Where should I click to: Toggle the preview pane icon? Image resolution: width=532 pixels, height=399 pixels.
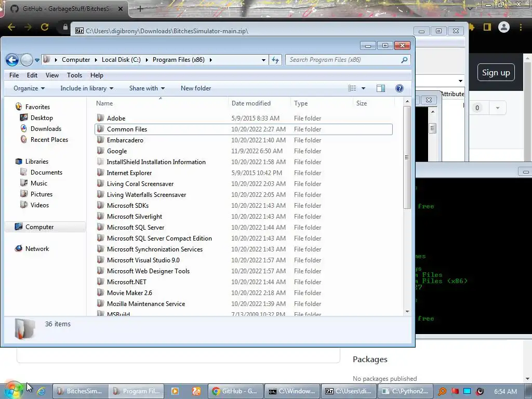[381, 88]
